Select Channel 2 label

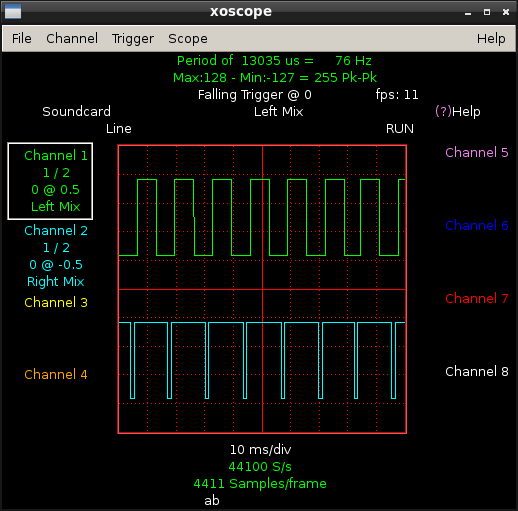[x=56, y=231]
